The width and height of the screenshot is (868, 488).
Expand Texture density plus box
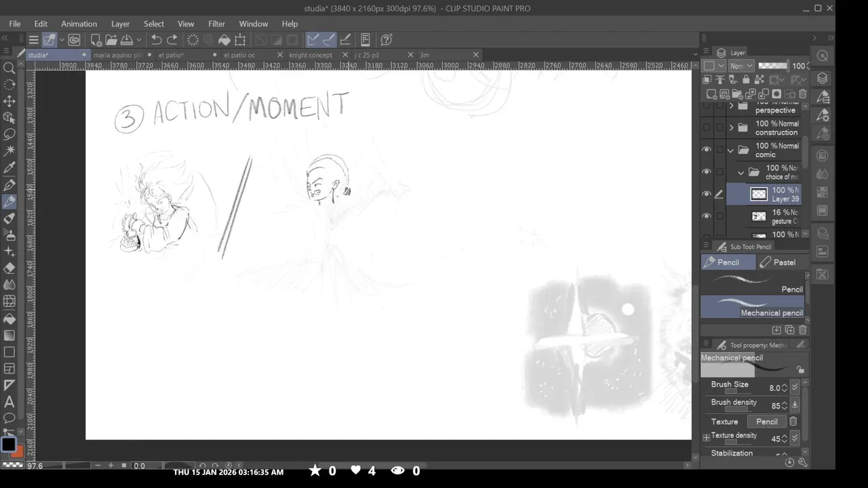pos(706,439)
